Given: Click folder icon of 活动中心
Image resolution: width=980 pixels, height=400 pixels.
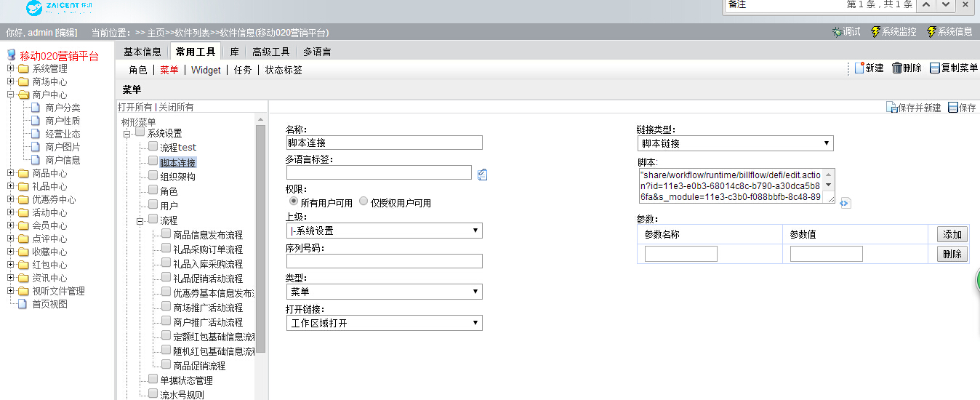Looking at the screenshot, I should tap(23, 212).
